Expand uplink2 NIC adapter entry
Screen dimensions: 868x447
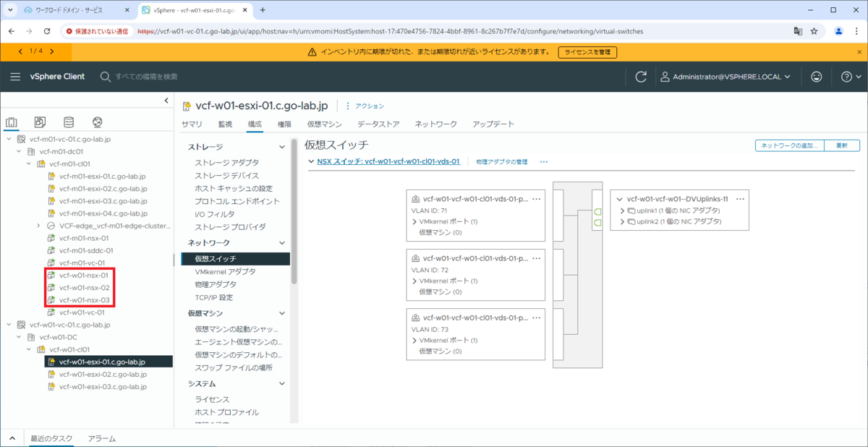(x=622, y=221)
